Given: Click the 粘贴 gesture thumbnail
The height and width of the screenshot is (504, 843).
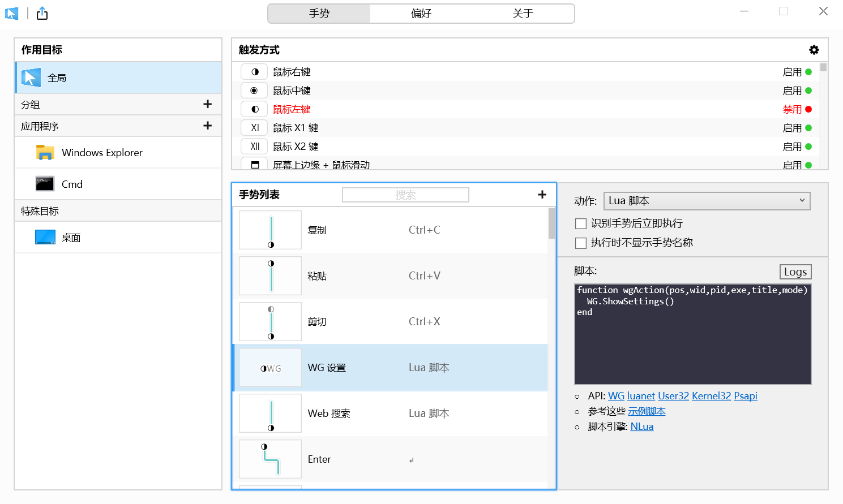Looking at the screenshot, I should (271, 276).
